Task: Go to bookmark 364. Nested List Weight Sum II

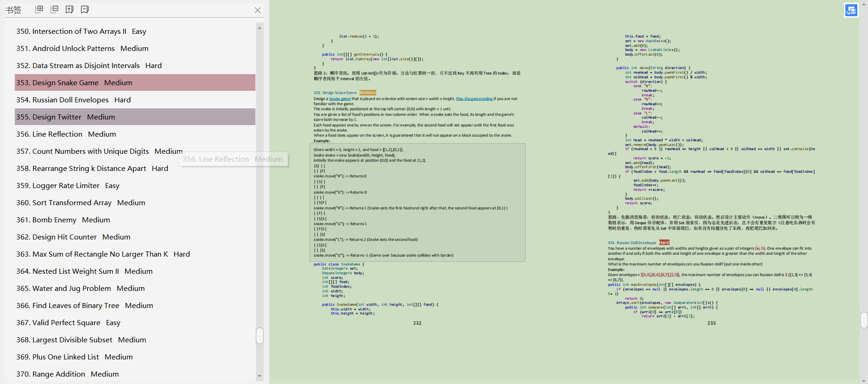Action: coord(135,271)
